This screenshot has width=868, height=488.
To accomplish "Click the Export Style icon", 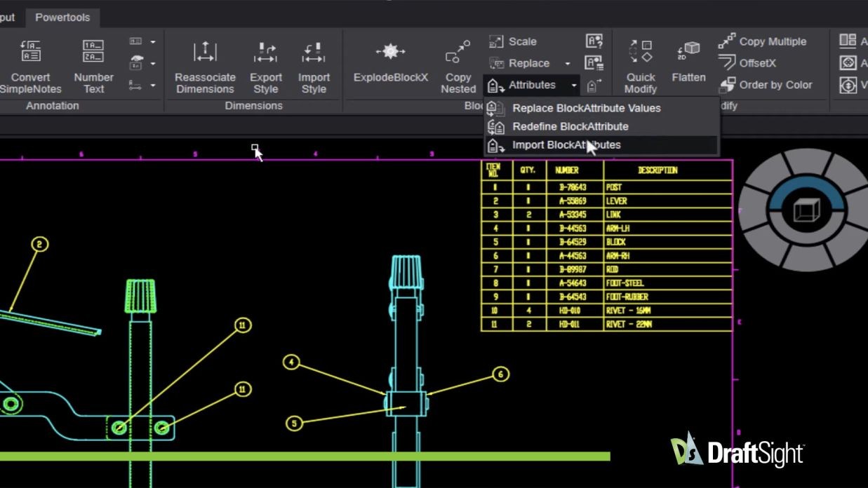I will [266, 52].
